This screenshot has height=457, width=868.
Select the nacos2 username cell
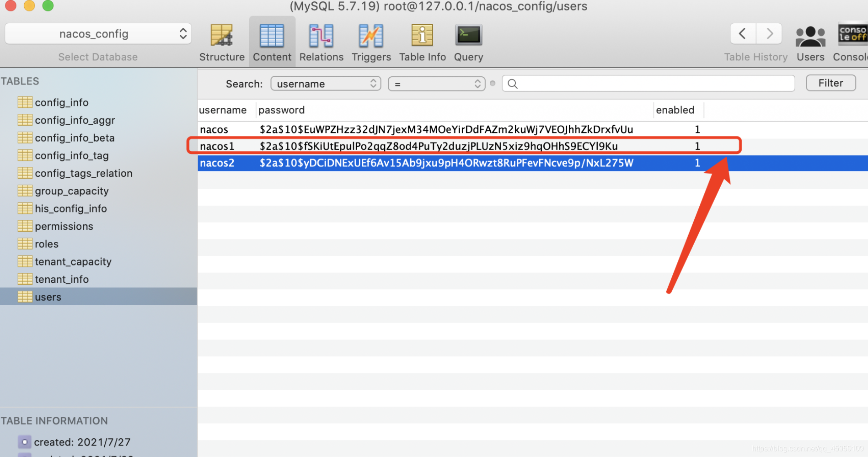coord(217,163)
